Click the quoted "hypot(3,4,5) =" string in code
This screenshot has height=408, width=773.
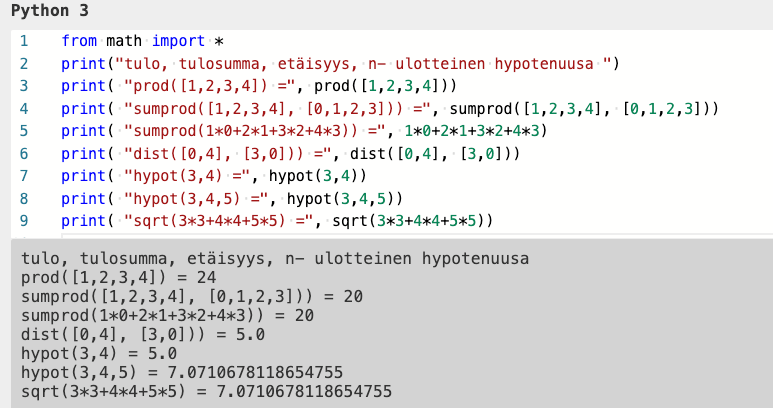pos(196,198)
